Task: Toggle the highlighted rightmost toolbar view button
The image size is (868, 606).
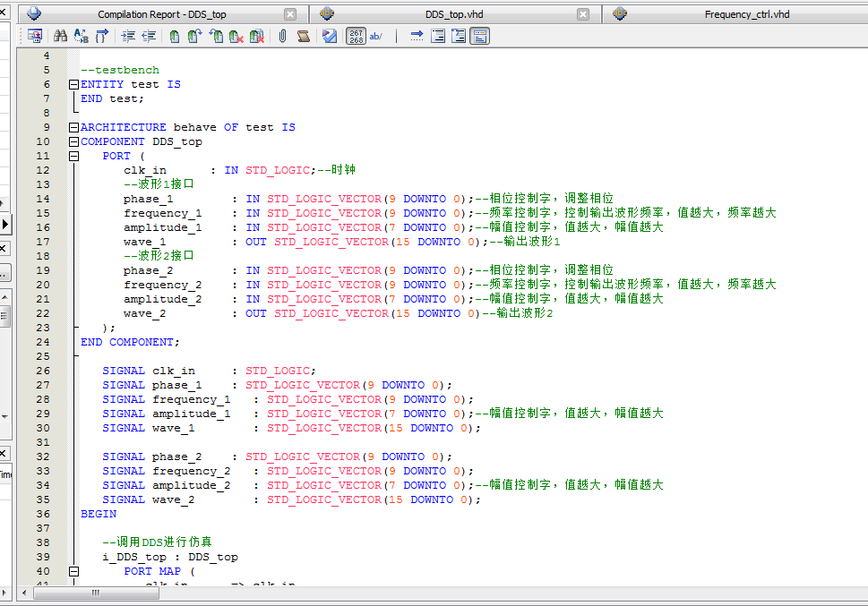Action: pos(480,36)
